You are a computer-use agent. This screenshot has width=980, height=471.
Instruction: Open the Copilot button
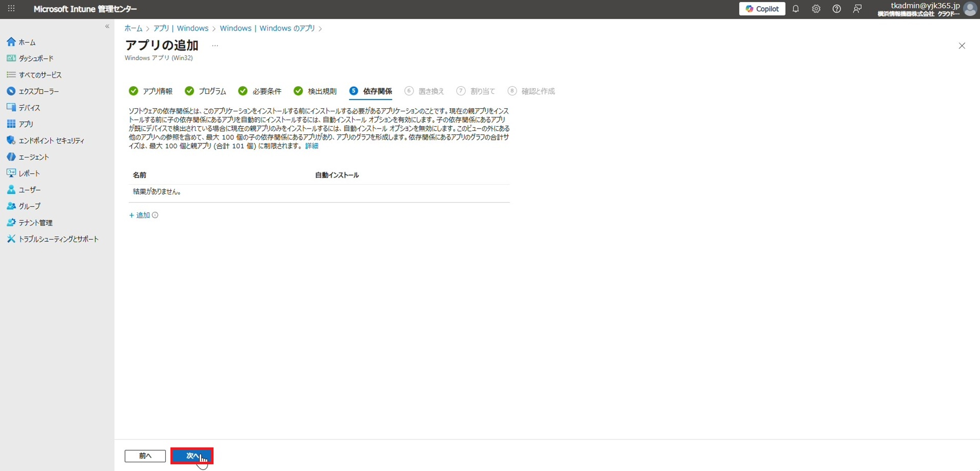click(x=762, y=9)
